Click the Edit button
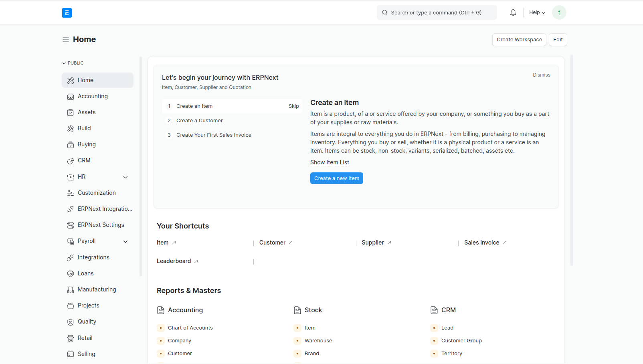 click(x=558, y=40)
